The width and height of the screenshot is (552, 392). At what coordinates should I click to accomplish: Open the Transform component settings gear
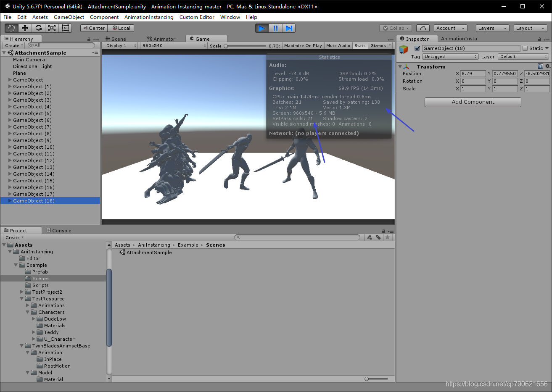[547, 66]
